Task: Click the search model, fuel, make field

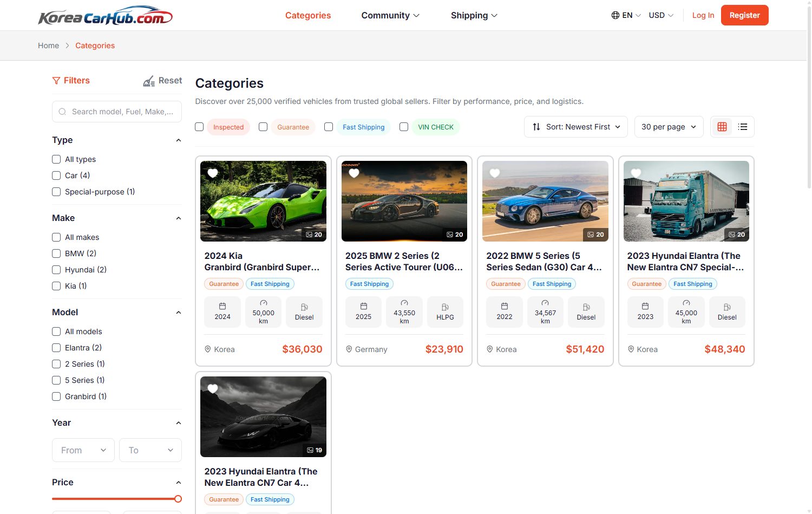Action: (117, 112)
